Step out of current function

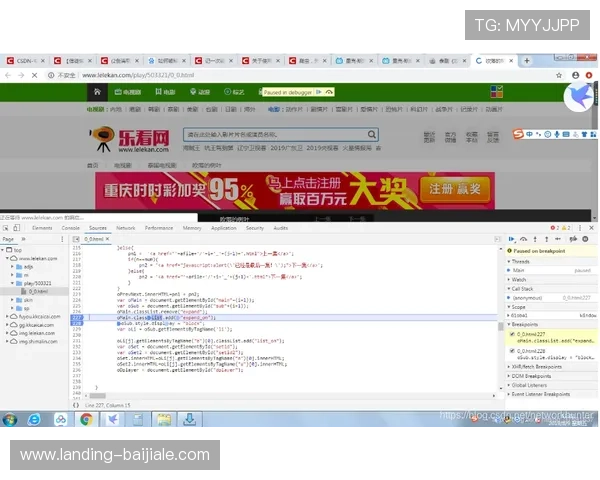tap(546, 239)
